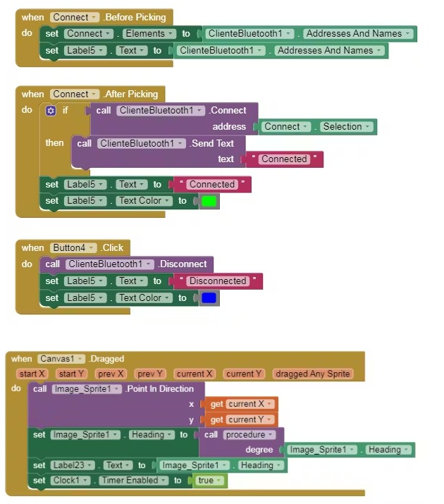444x504 pixels.
Task: Click the dragged Any Sprite parameter
Action: tap(312, 374)
